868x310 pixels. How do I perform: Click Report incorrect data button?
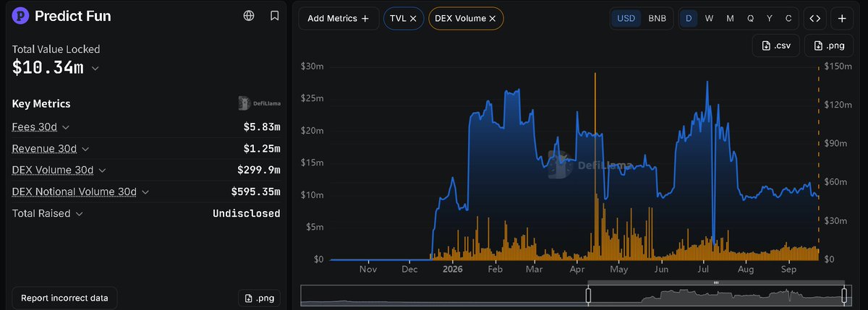point(64,298)
